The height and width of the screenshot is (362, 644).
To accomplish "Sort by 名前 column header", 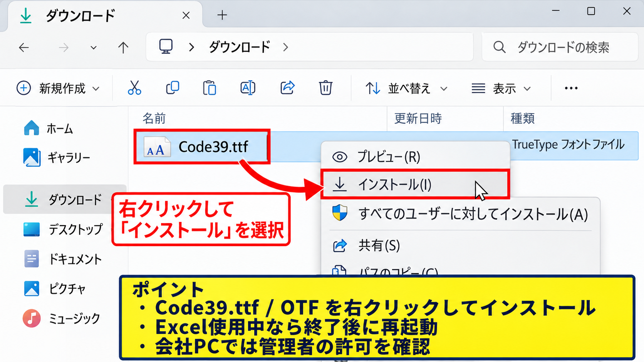I will [x=154, y=118].
